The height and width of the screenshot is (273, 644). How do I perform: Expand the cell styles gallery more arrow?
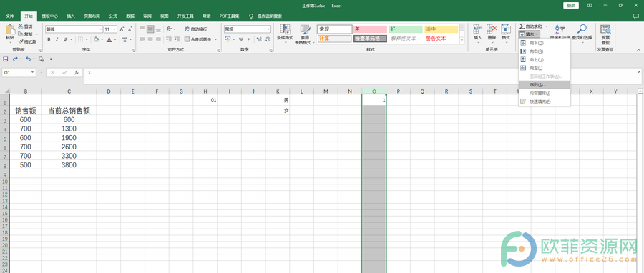click(x=462, y=41)
